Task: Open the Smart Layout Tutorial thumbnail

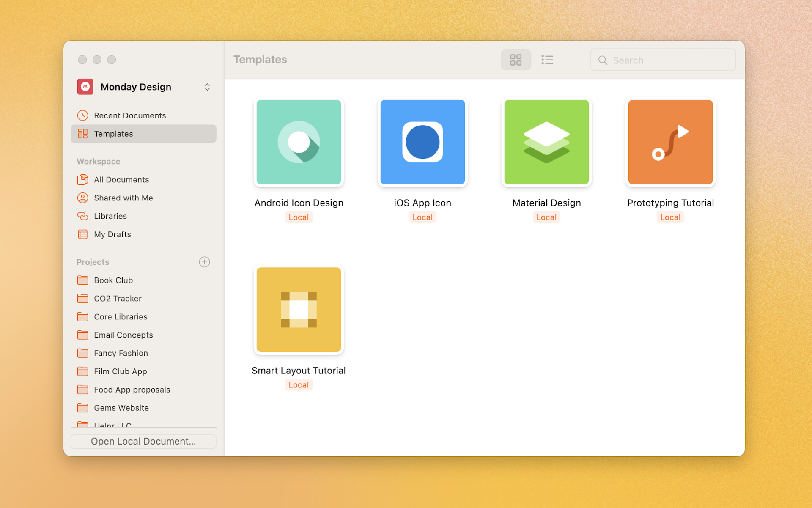Action: pos(299,310)
